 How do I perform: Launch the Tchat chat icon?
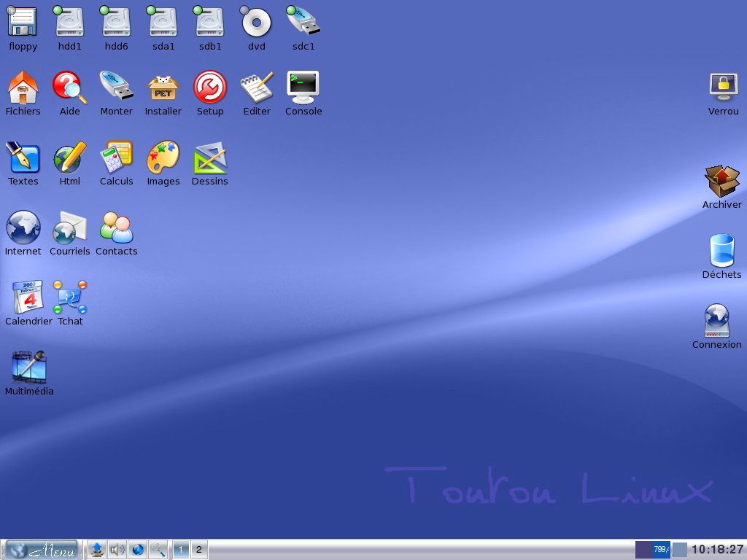click(x=70, y=297)
